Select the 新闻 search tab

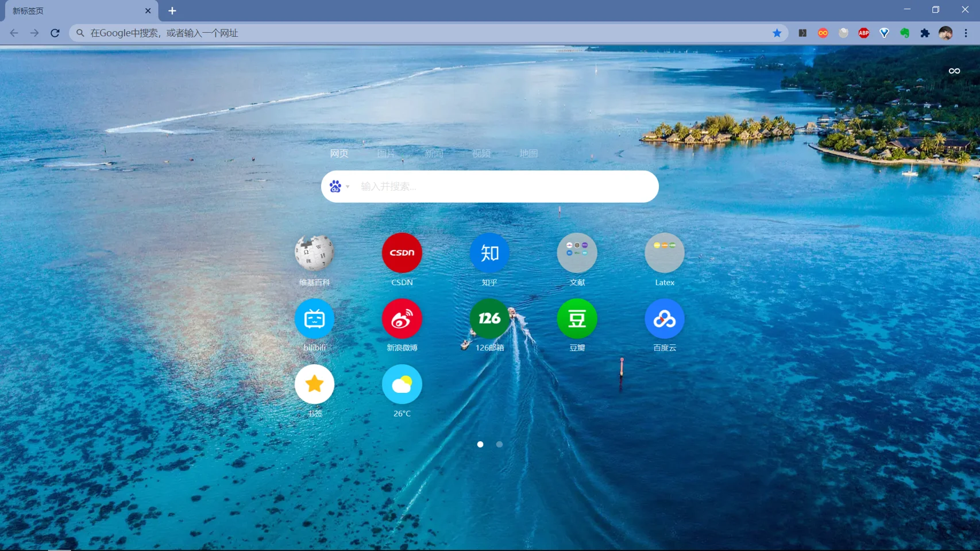(x=434, y=153)
